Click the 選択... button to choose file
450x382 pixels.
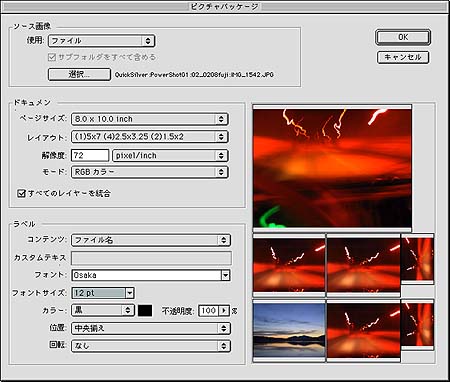coord(79,74)
